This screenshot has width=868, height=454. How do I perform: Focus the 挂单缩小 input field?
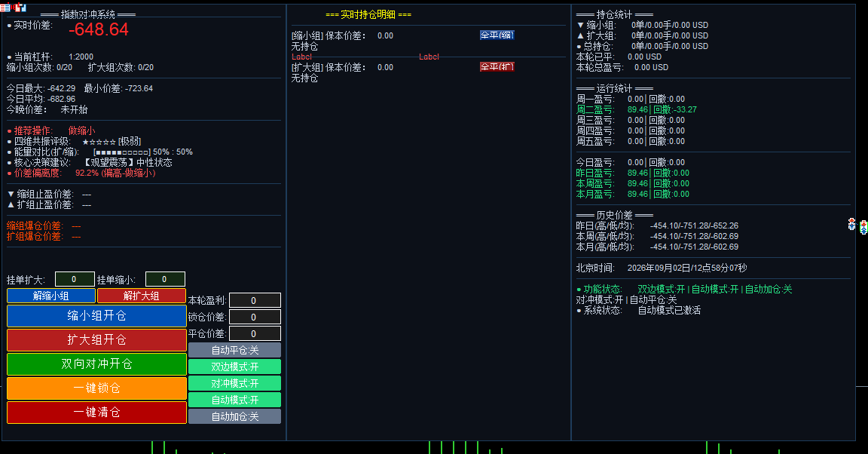click(164, 279)
